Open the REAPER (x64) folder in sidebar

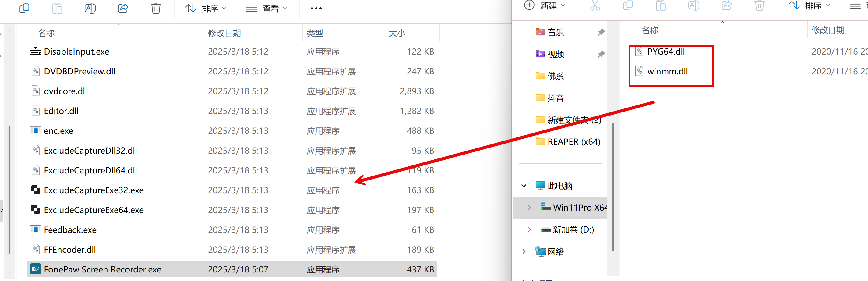click(573, 142)
